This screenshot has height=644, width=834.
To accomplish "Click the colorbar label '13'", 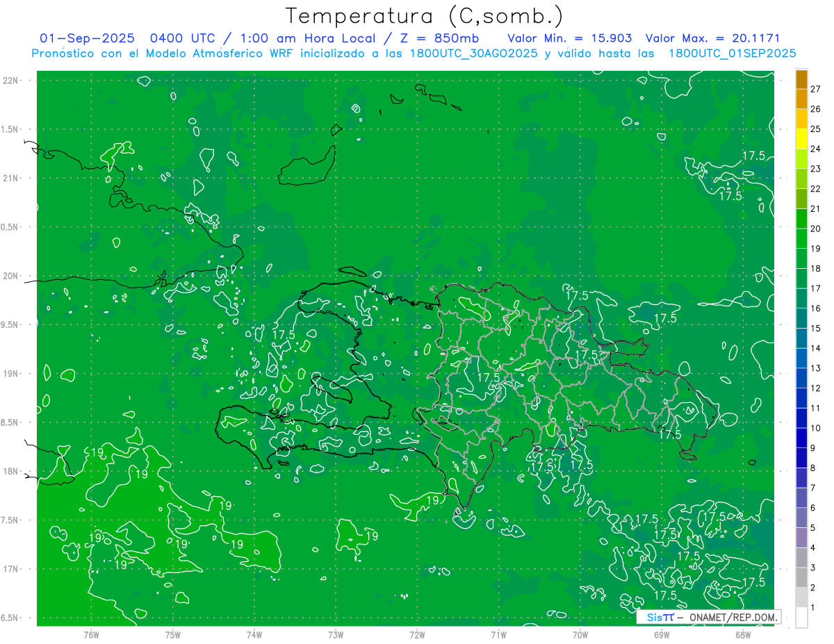I will [x=815, y=368].
